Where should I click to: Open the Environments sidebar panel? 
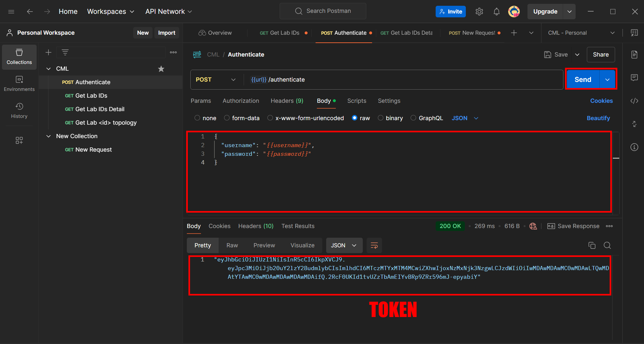(x=19, y=84)
